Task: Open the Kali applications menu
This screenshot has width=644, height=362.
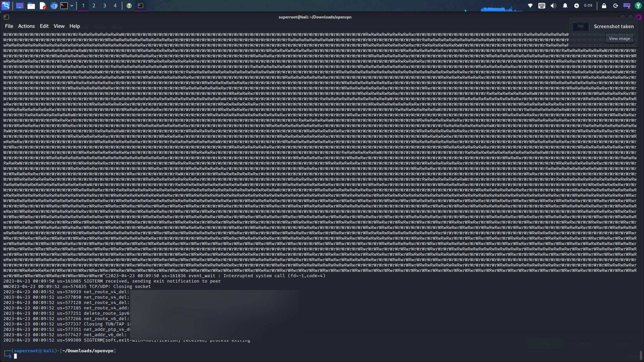Action: [6, 6]
